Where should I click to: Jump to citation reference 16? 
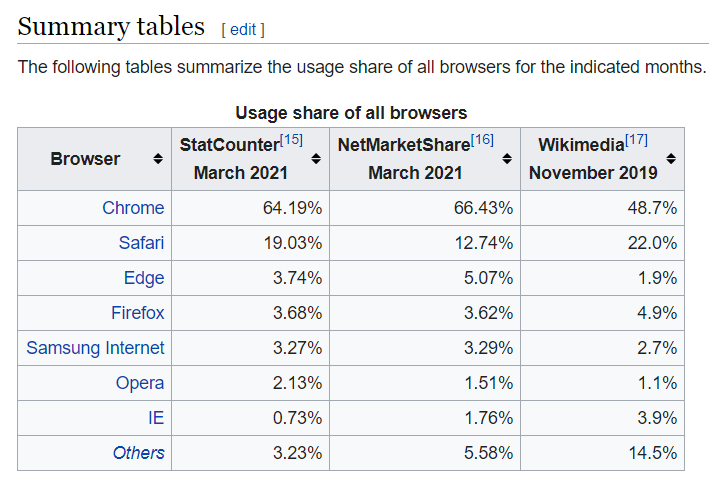(482, 139)
